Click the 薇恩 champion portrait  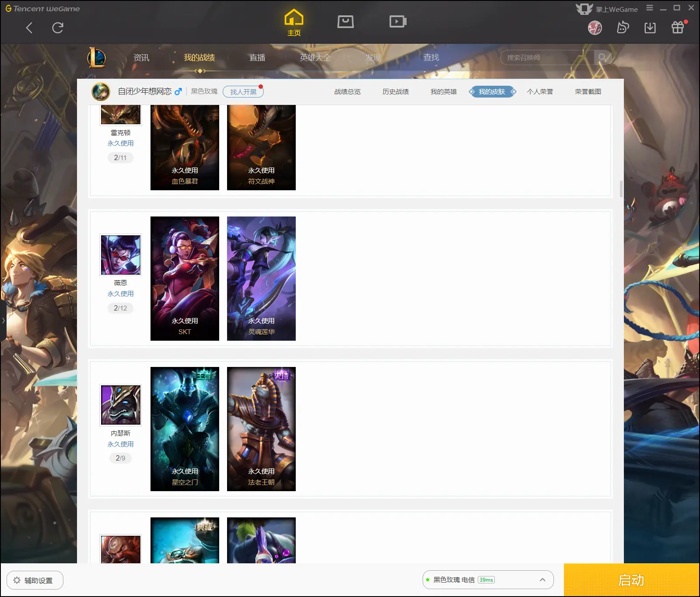tap(121, 255)
